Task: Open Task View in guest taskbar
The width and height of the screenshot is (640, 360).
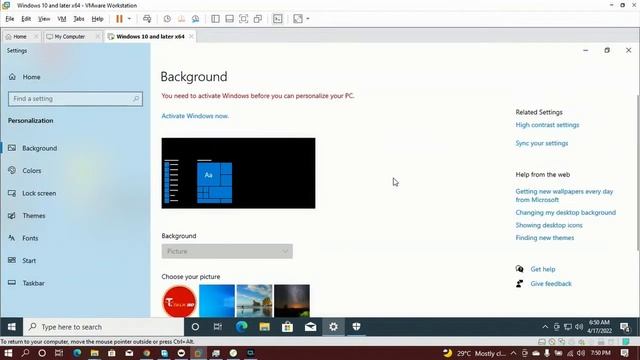Action: click(x=218, y=327)
